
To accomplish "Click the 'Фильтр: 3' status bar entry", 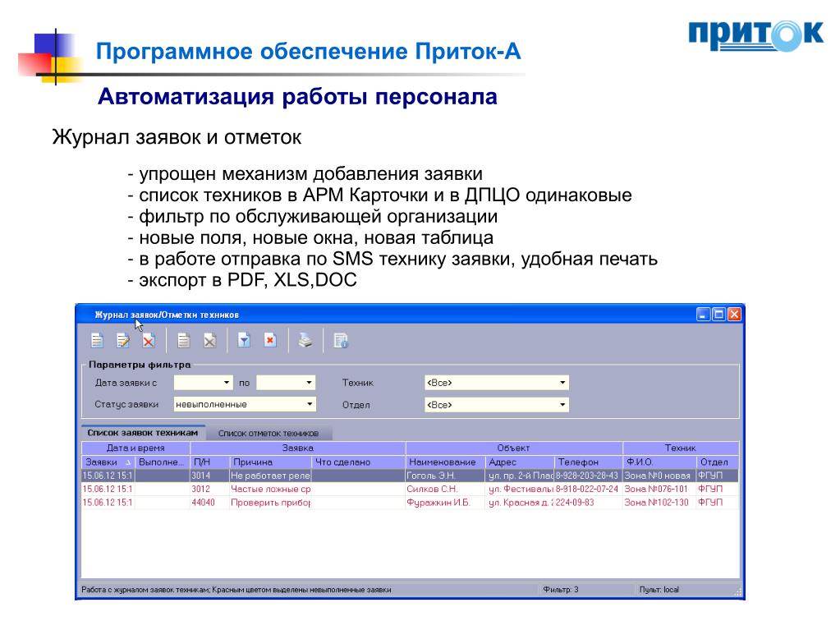I will pyautogui.click(x=560, y=589).
